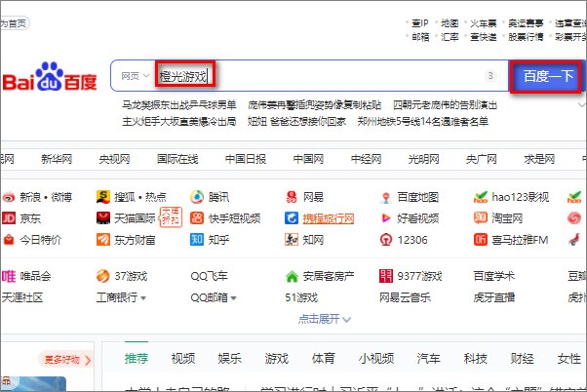Open the 网易云音乐 link
587x392 pixels.
point(405,297)
